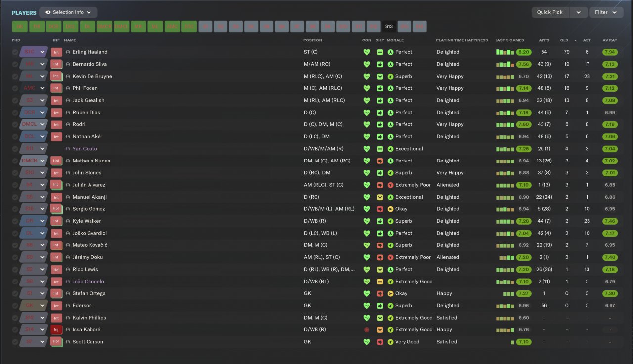This screenshot has width=633, height=364.
Task: Open the DMCL position dropdown for Rodri
Action: (34, 124)
